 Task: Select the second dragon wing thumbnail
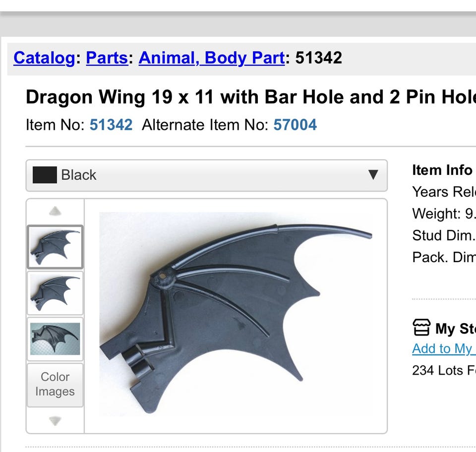click(x=55, y=293)
